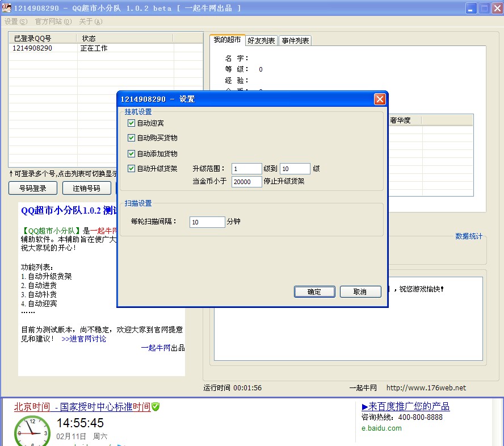Click the 奢华度 column header
Viewport: 504px width, 446px height.
[404, 120]
